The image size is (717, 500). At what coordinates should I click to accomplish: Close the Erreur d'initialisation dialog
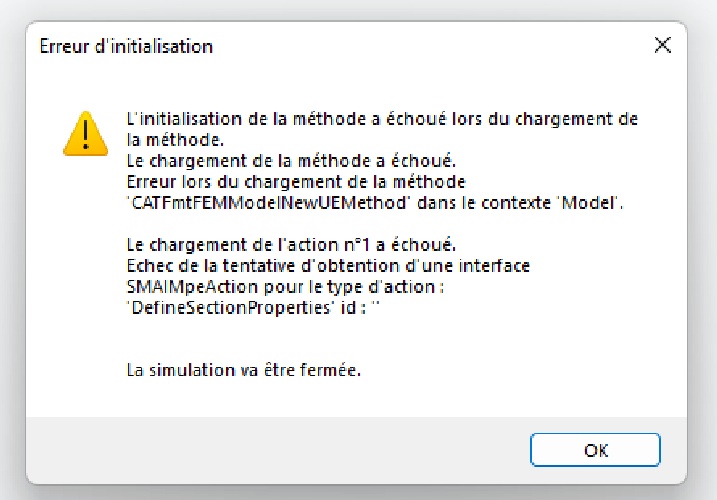663,45
